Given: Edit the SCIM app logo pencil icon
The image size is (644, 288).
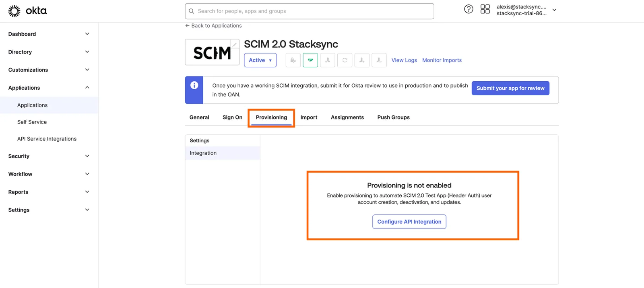Looking at the screenshot, I should [235, 44].
